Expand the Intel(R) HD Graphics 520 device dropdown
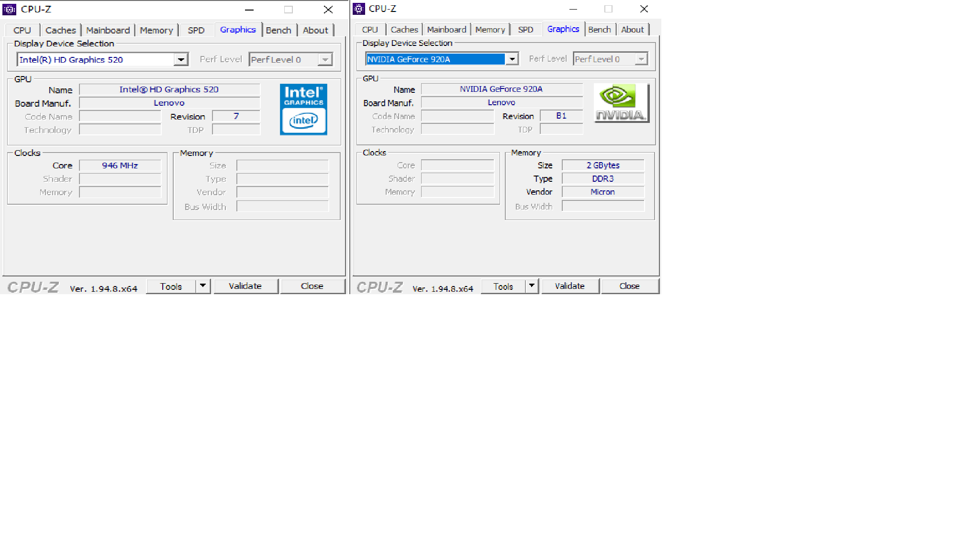This screenshot has width=980, height=551. point(181,60)
